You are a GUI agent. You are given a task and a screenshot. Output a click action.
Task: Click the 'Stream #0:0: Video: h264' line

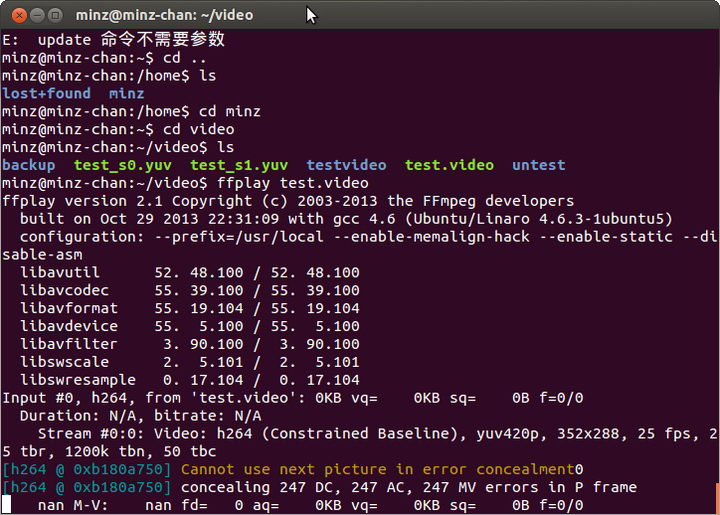(377, 434)
